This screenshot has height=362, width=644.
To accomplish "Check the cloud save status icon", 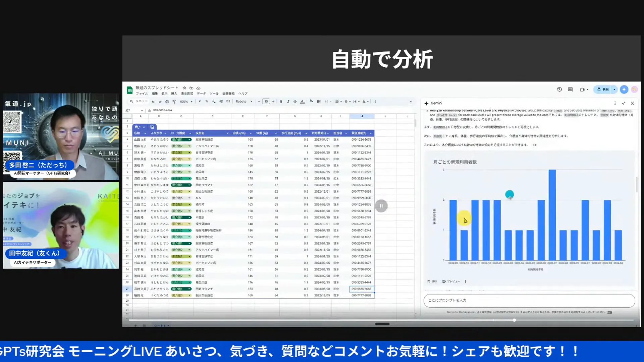I will pos(198,88).
